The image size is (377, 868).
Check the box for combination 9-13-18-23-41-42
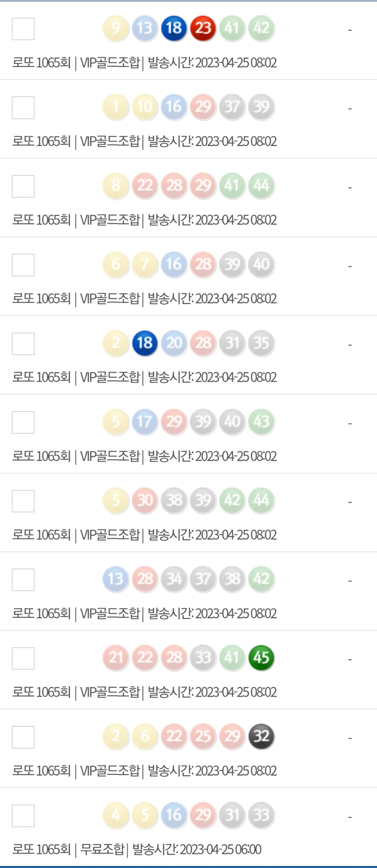(23, 29)
